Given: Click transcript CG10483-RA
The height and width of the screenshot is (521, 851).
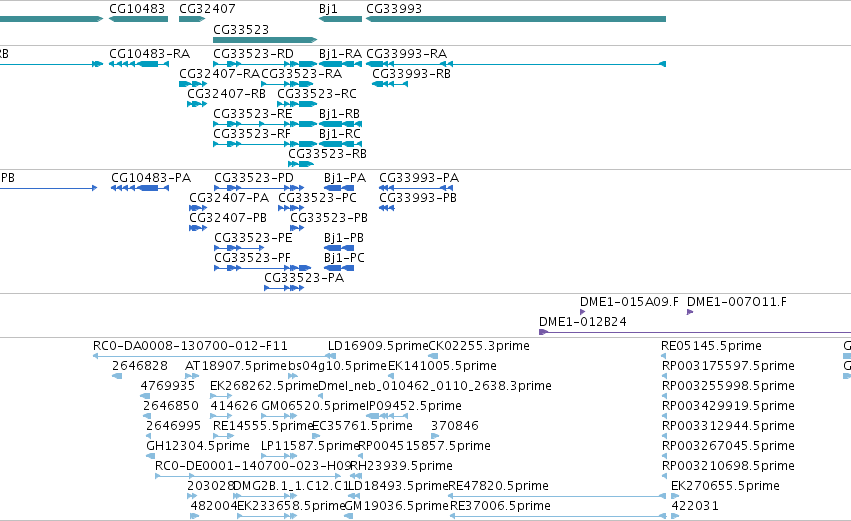Looking at the screenshot, I should (139, 64).
